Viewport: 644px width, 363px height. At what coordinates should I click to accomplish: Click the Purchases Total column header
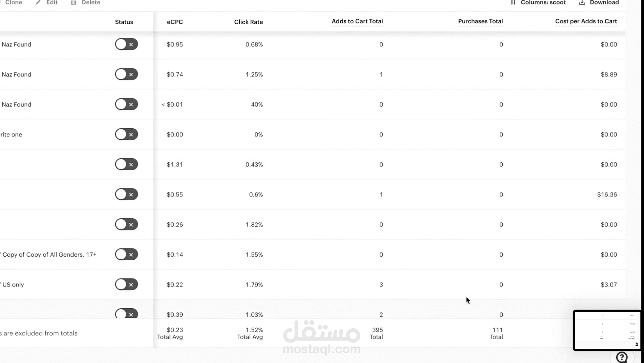point(480,21)
